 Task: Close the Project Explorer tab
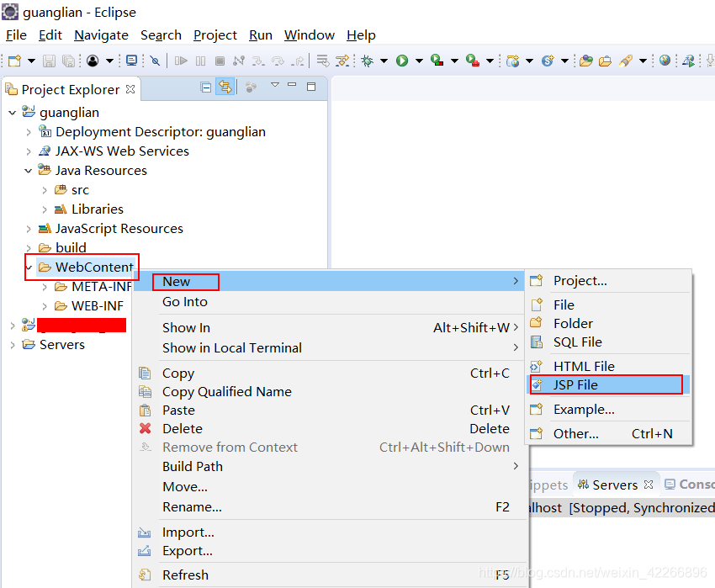pos(130,89)
